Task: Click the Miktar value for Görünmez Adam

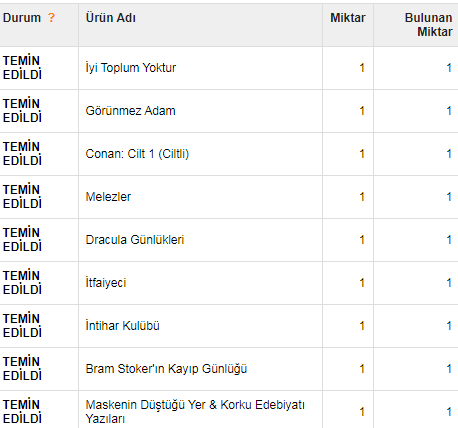Action: 362,111
